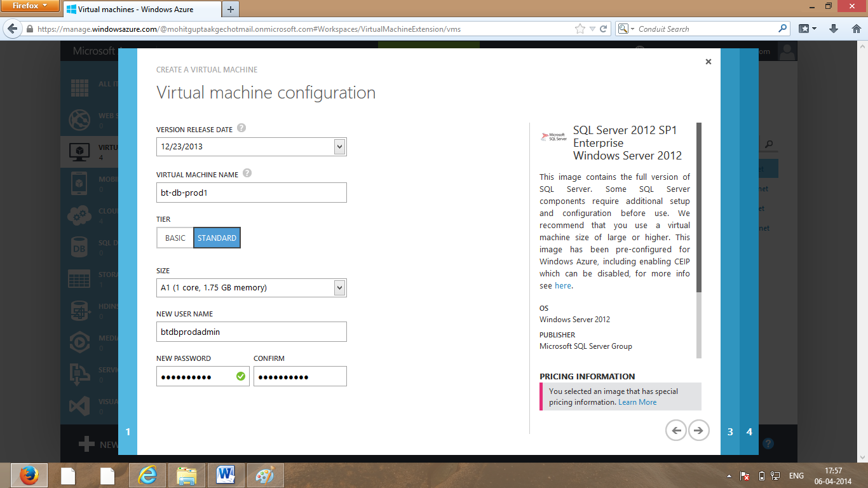Screen dimensions: 868x488
Task: Select the STANDARD tier
Action: click(217, 238)
